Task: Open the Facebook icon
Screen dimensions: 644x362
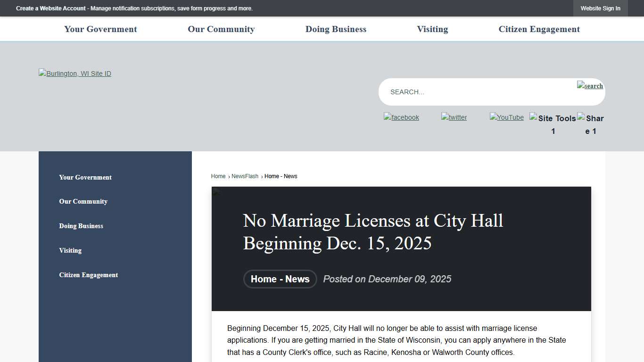Action: click(401, 117)
